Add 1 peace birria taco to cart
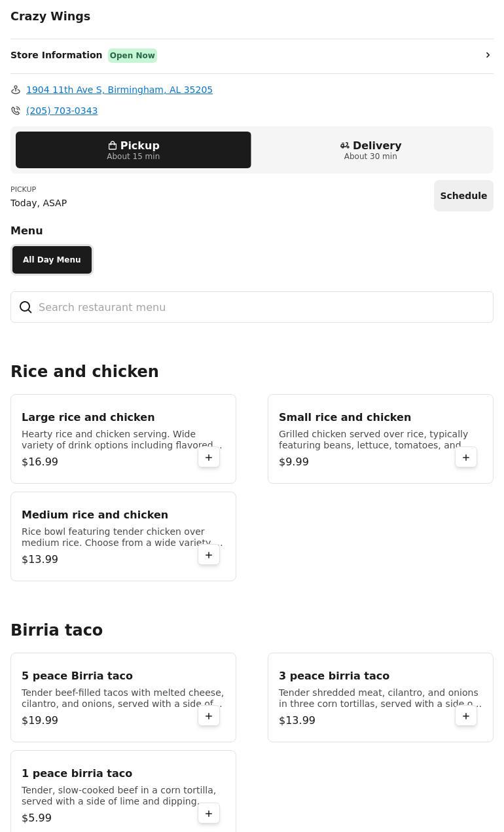The image size is (504, 832). pyautogui.click(x=209, y=813)
